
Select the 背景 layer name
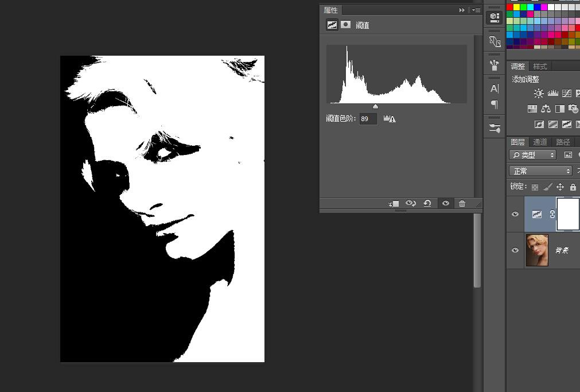[562, 251]
